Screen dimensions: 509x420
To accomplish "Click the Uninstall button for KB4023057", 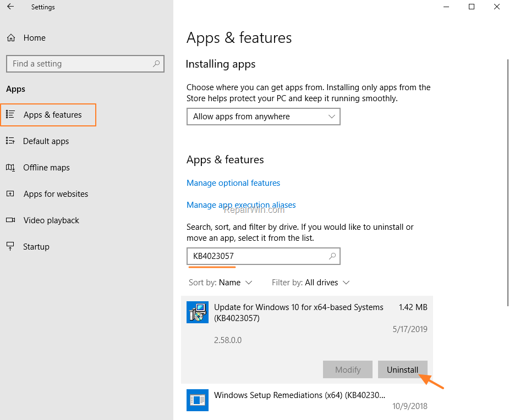I will [x=403, y=369].
